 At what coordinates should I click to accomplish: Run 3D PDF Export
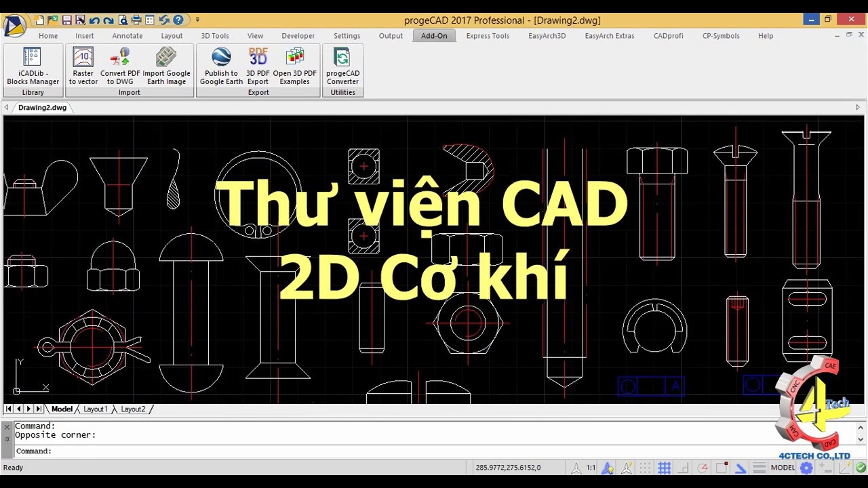(x=258, y=66)
